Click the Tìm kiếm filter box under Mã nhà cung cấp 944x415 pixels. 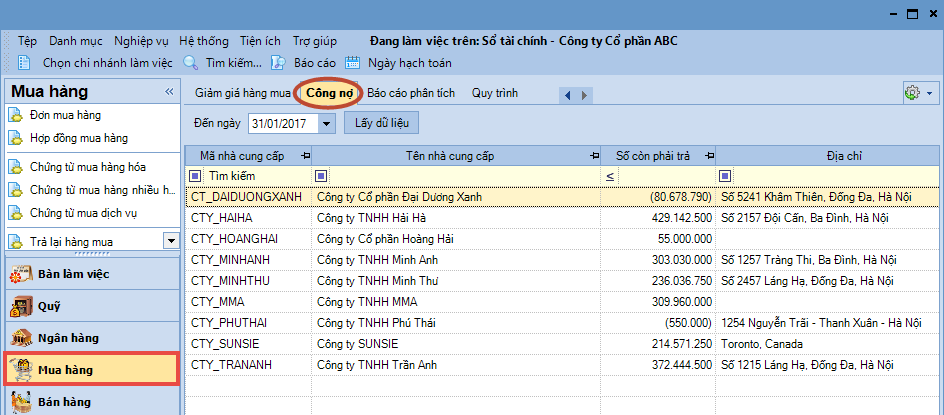click(256, 176)
